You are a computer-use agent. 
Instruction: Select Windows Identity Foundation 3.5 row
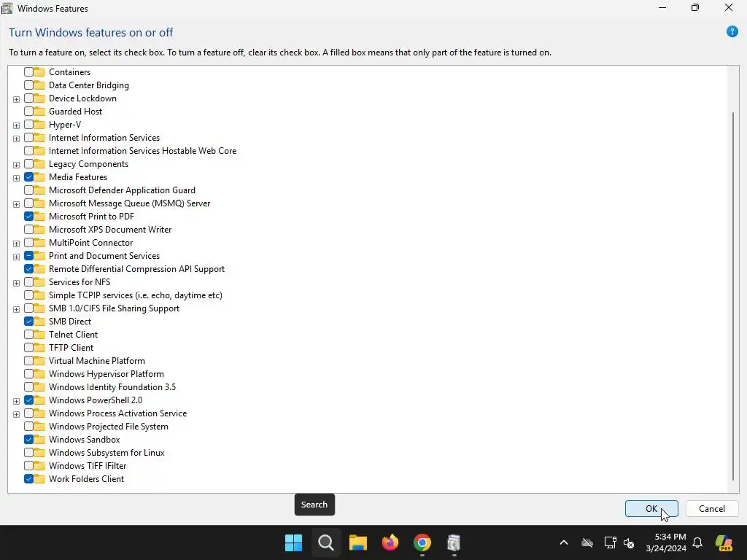click(x=112, y=387)
